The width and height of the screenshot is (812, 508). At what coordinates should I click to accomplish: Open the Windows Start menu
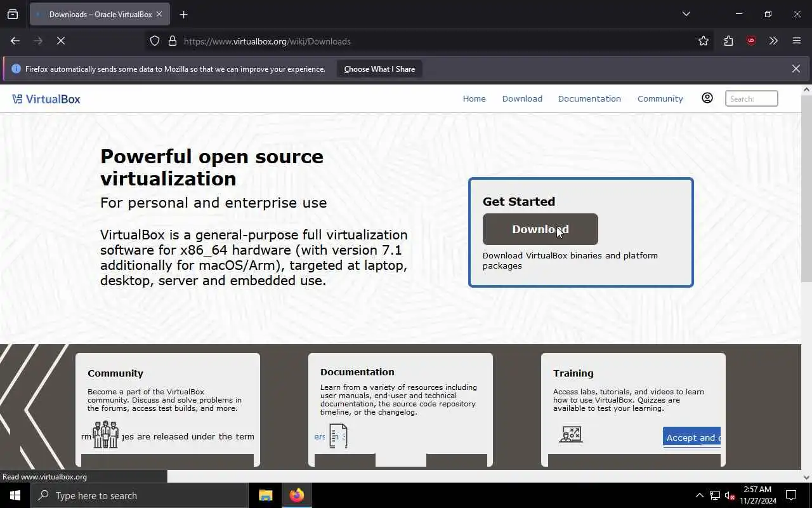15,495
